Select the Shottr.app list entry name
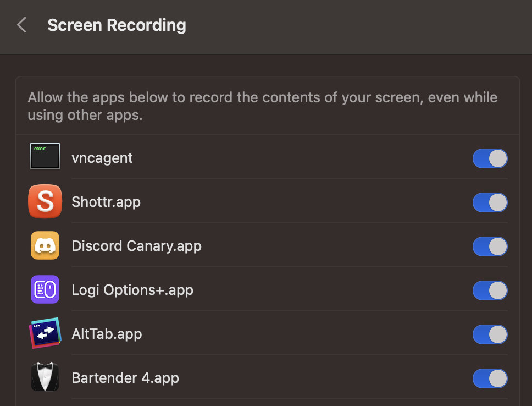The height and width of the screenshot is (406, 532). tap(106, 202)
